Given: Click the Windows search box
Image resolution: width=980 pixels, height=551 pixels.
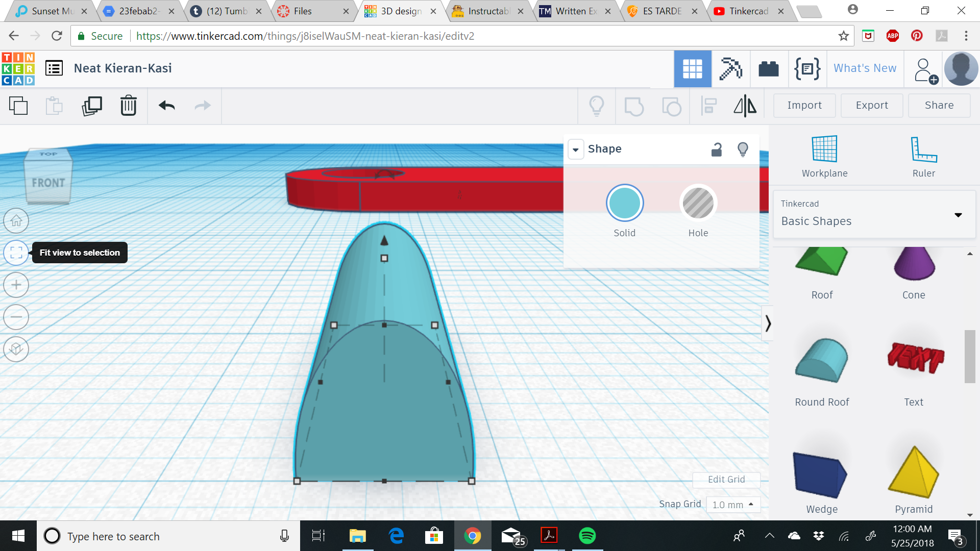Looking at the screenshot, I should coord(168,536).
